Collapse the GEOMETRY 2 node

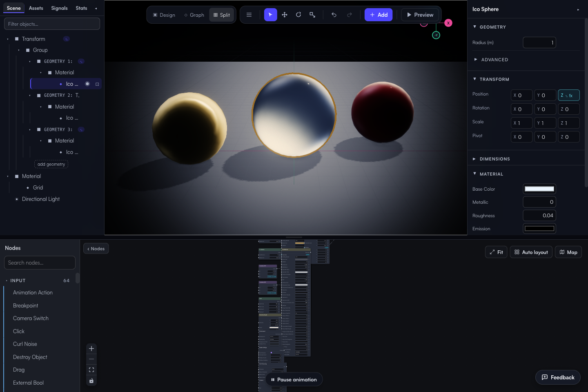(x=30, y=96)
